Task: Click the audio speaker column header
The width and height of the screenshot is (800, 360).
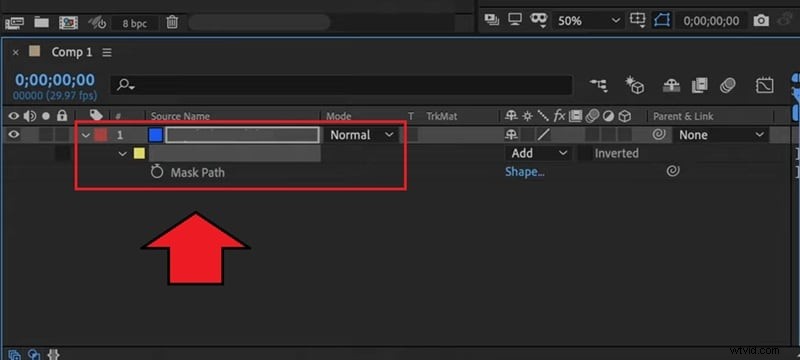Action: [x=30, y=116]
